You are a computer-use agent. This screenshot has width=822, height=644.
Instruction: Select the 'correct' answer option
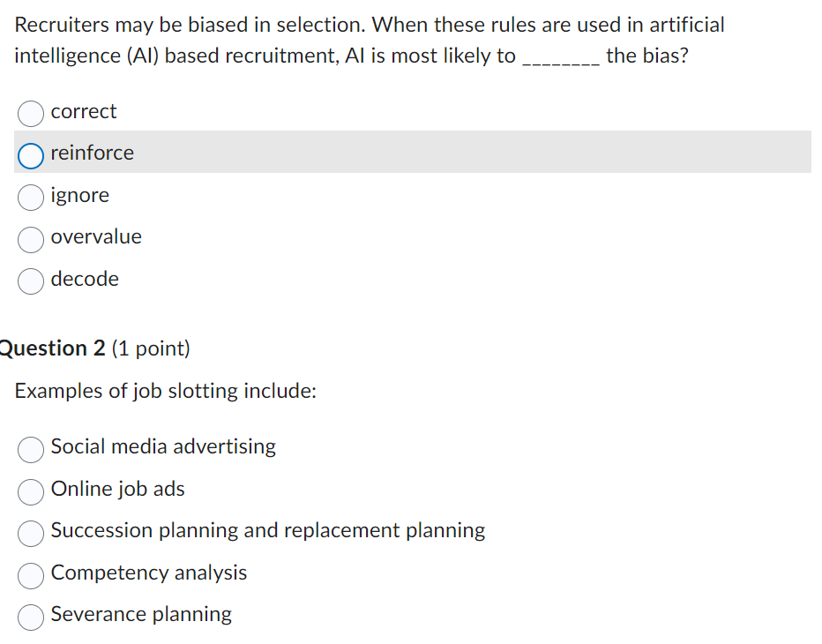[30, 113]
